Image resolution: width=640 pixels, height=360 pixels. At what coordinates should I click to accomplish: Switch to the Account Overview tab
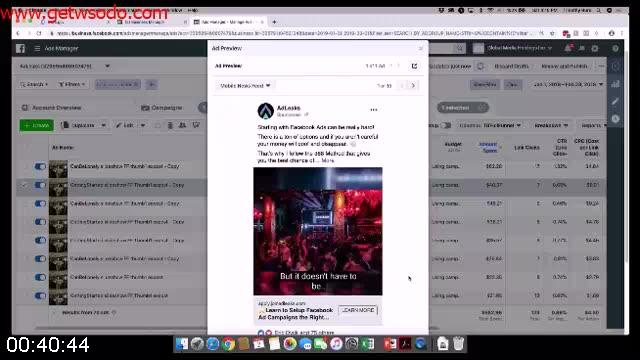pyautogui.click(x=51, y=108)
